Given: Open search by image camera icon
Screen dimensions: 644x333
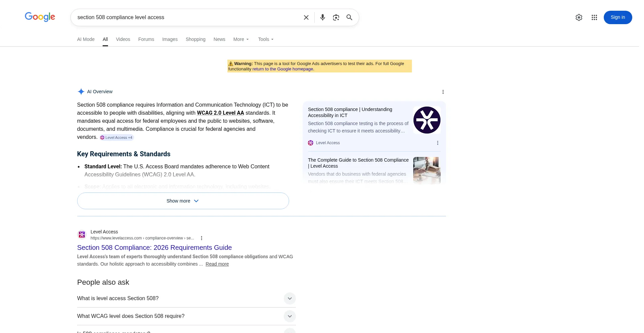Looking at the screenshot, I should (336, 17).
